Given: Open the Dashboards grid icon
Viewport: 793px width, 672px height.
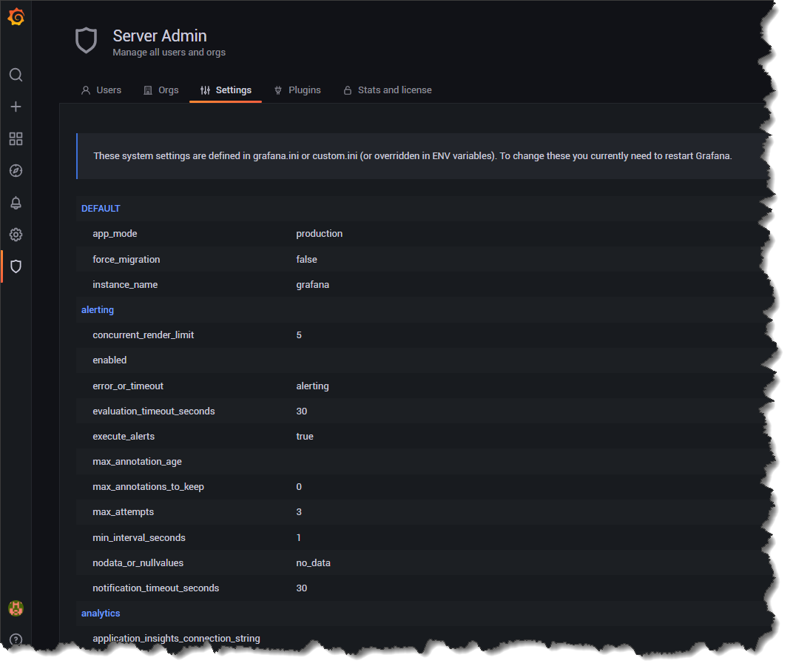Looking at the screenshot, I should (16, 139).
